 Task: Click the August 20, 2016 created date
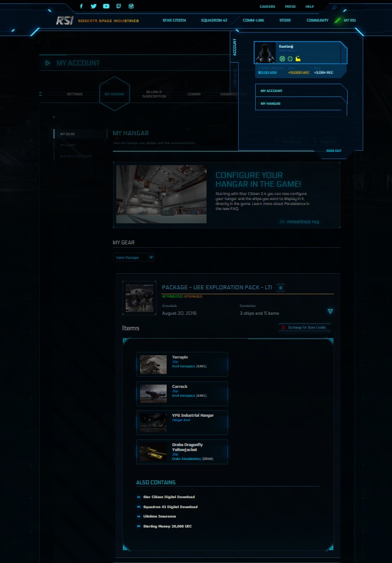[x=179, y=314]
